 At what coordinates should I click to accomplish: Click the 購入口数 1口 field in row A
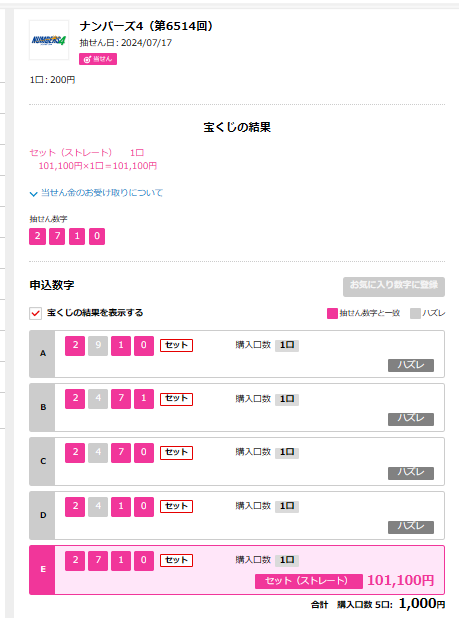tap(287, 345)
